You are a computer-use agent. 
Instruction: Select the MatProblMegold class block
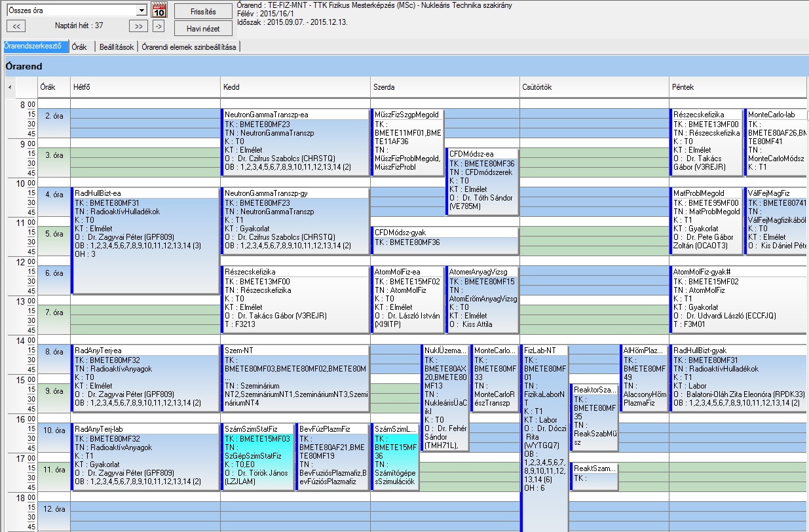pyautogui.click(x=707, y=221)
